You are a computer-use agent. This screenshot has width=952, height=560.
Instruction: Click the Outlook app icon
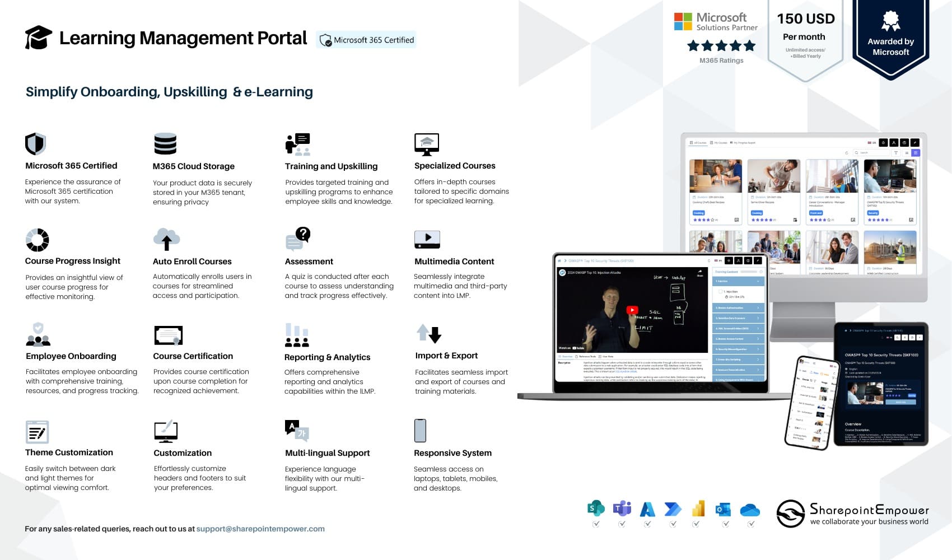pos(723,509)
